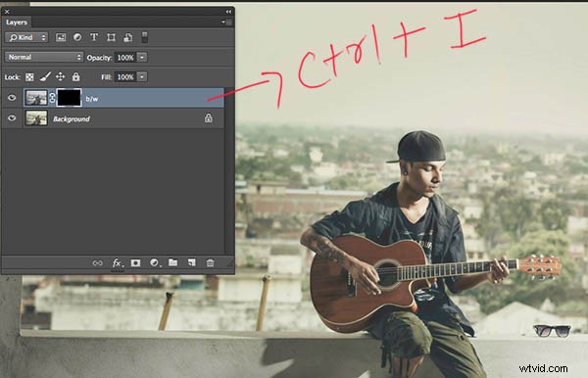Filter for adjustment layers icon
Viewport: 588px width, 378px height.
pyautogui.click(x=77, y=37)
